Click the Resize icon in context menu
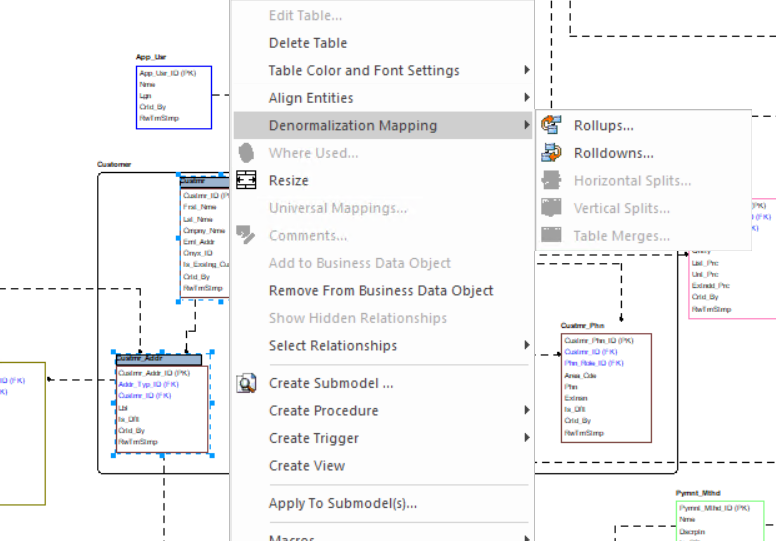The width and height of the screenshot is (776, 541). [246, 180]
